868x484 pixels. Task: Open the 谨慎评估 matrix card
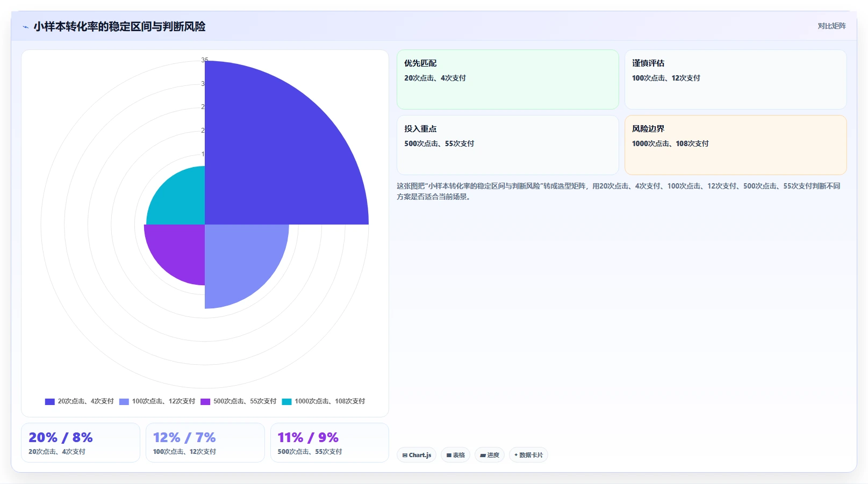[735, 80]
